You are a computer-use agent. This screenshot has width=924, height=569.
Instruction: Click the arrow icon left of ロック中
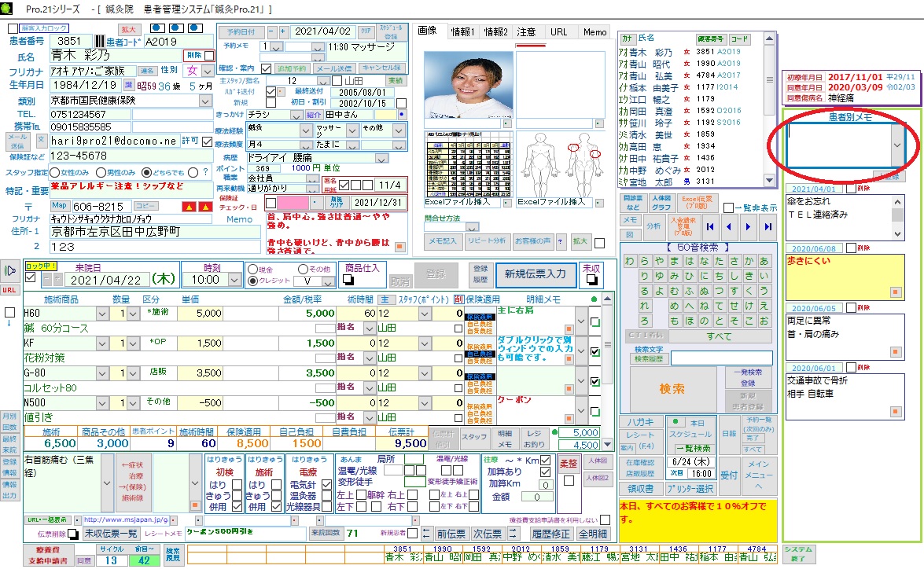10,270
